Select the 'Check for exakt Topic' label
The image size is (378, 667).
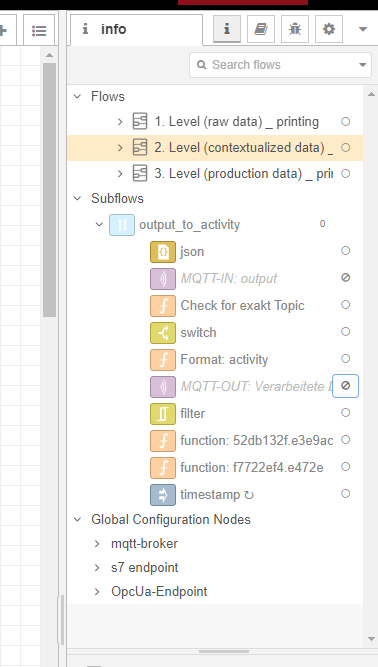click(x=242, y=305)
